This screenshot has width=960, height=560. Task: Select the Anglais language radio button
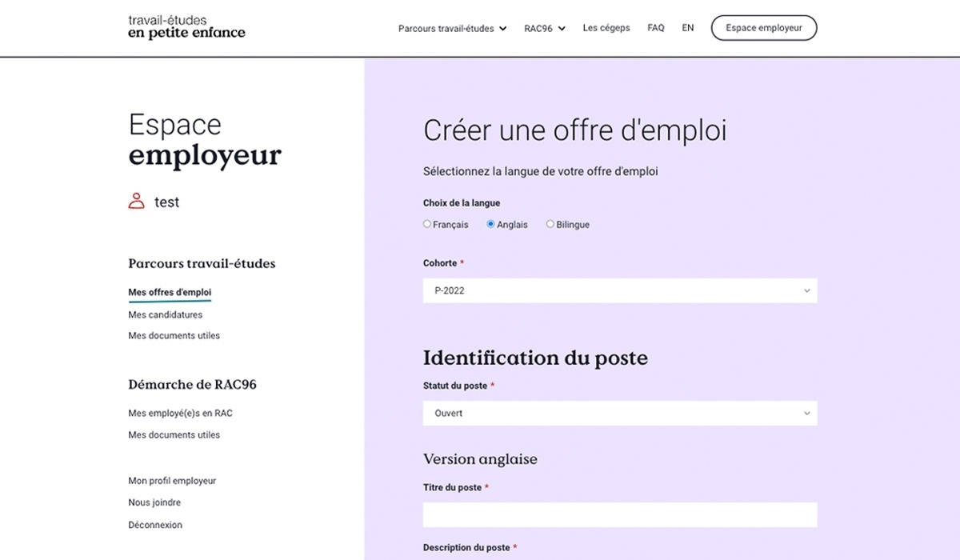[x=491, y=224]
